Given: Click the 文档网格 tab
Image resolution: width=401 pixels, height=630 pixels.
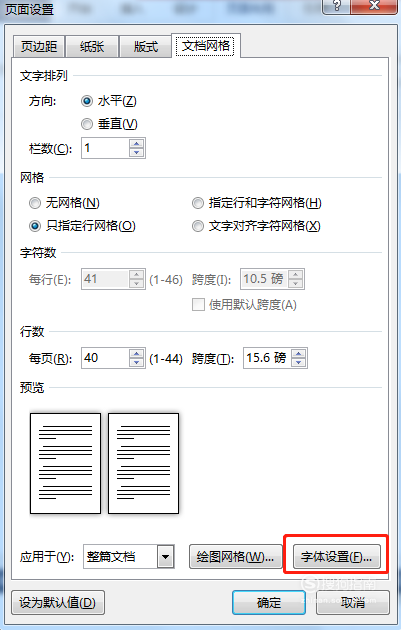Looking at the screenshot, I should [x=206, y=45].
